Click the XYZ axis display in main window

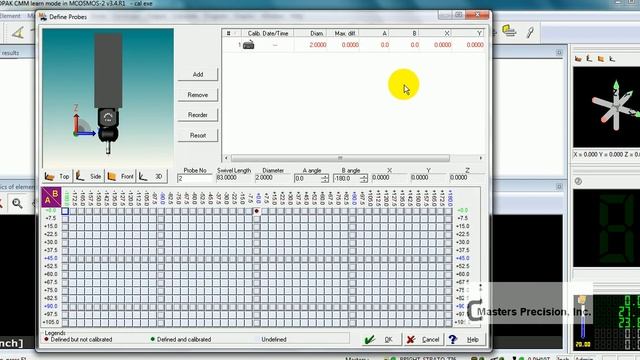tap(607, 107)
